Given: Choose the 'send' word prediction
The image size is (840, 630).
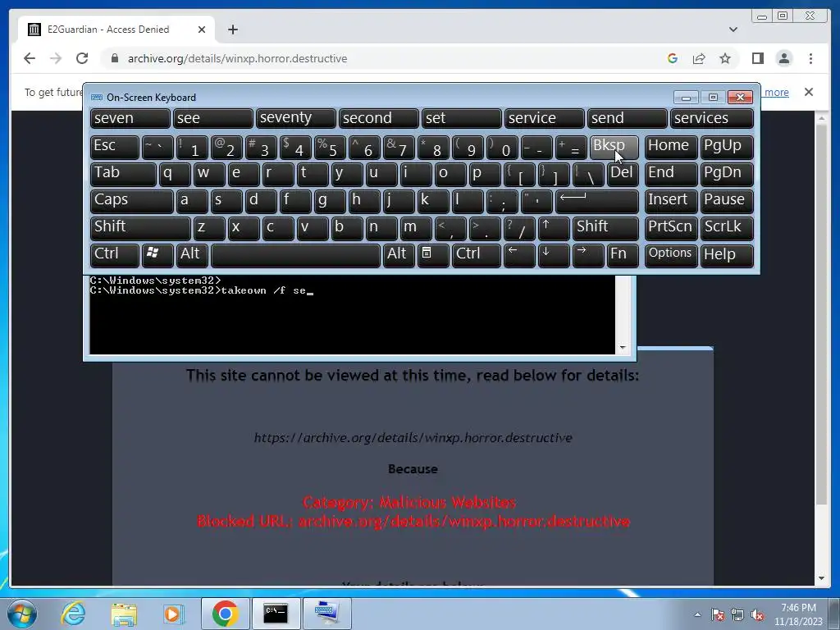Looking at the screenshot, I should click(x=628, y=118).
